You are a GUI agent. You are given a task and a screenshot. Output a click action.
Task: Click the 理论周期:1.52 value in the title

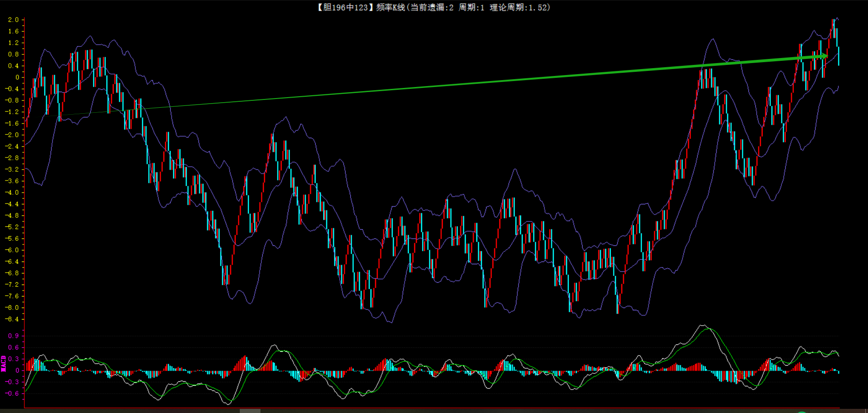(x=519, y=7)
